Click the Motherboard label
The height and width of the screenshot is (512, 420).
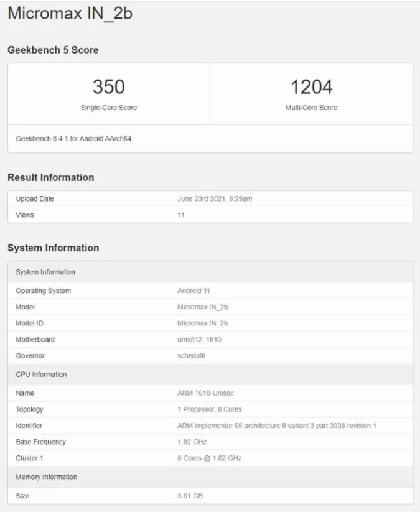[35, 340]
